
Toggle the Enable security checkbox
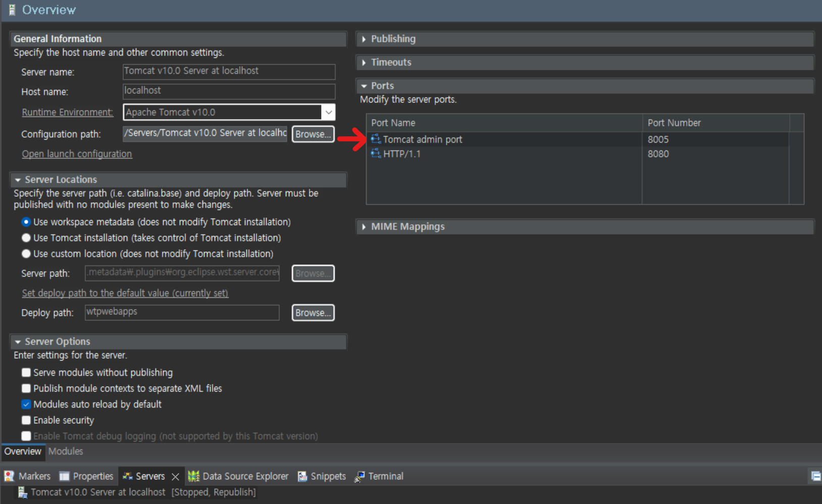tap(26, 420)
